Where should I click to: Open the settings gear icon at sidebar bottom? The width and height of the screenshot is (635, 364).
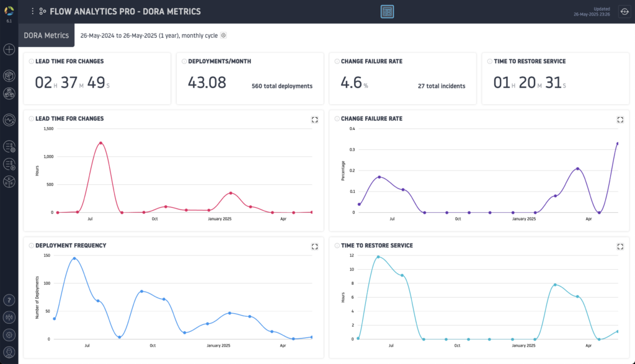click(x=9, y=335)
